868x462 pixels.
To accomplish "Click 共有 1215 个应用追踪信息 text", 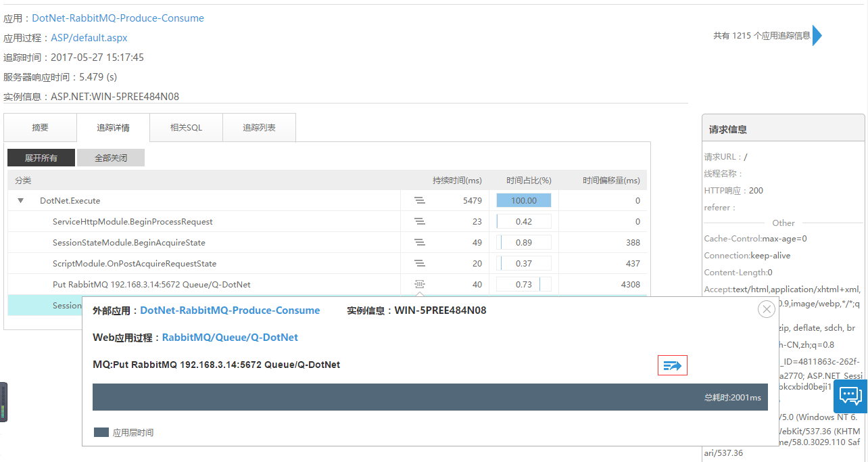I will 762,36.
